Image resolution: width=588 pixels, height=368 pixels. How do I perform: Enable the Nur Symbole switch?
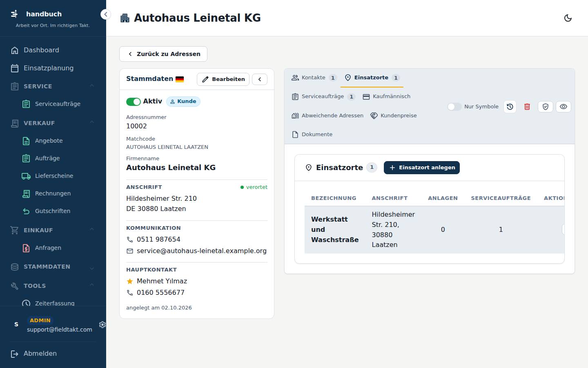(454, 107)
